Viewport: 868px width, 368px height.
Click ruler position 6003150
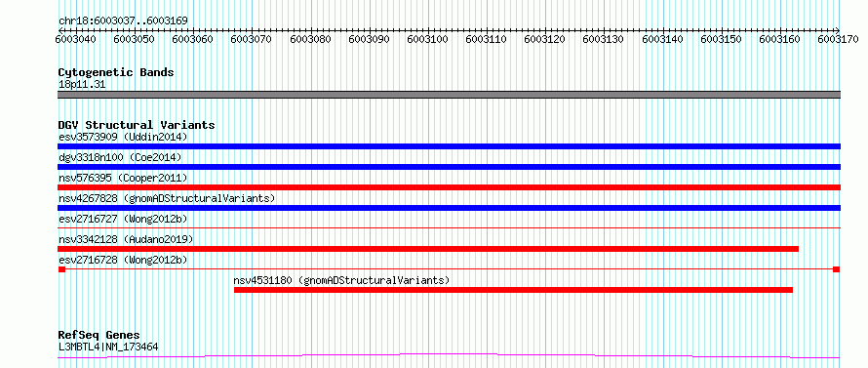pos(721,39)
